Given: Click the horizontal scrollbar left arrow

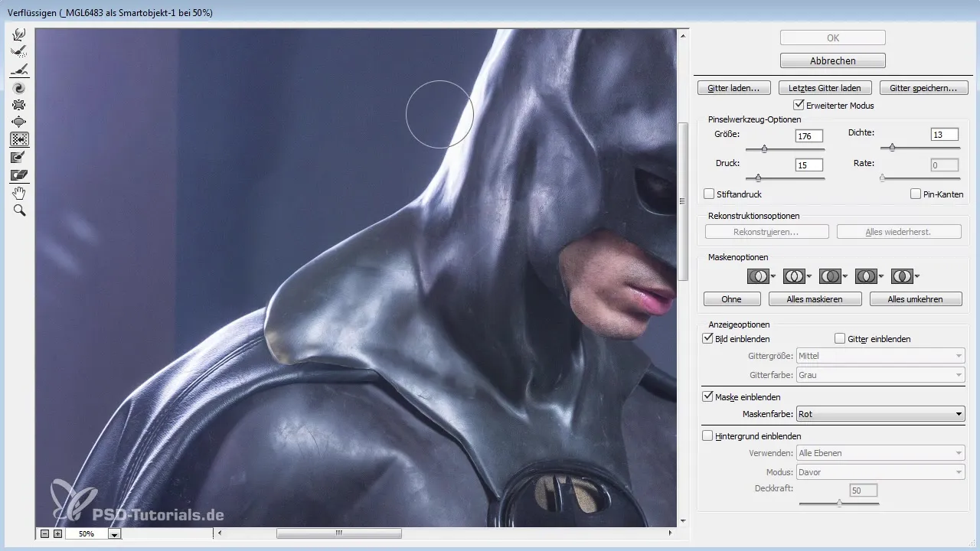Looking at the screenshot, I should [x=220, y=533].
